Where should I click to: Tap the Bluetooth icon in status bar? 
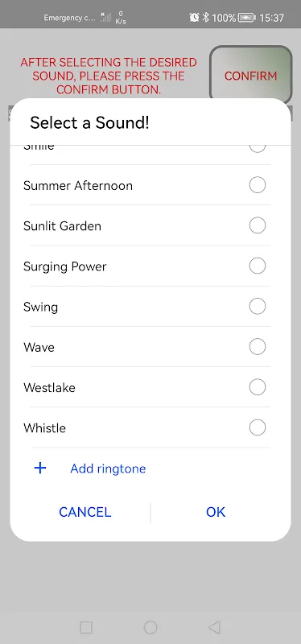[x=206, y=18]
